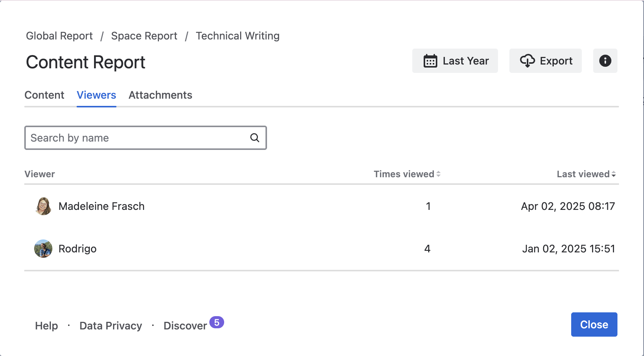The height and width of the screenshot is (356, 644).
Task: Export the report with Export button
Action: coord(545,61)
